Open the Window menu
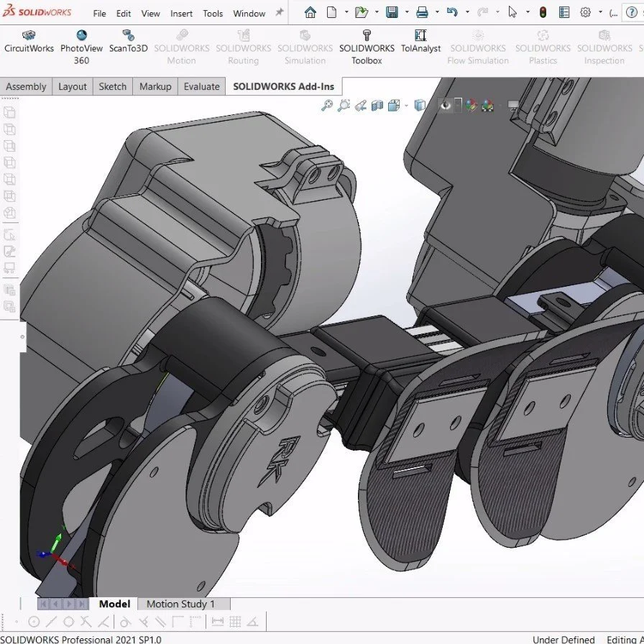 pyautogui.click(x=249, y=14)
